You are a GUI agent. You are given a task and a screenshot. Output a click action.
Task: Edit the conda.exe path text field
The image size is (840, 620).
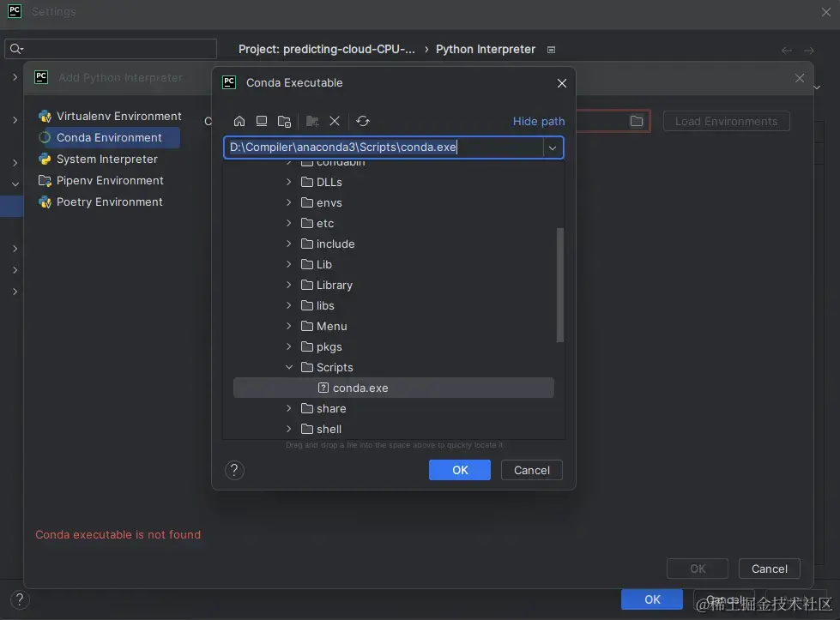click(384, 147)
